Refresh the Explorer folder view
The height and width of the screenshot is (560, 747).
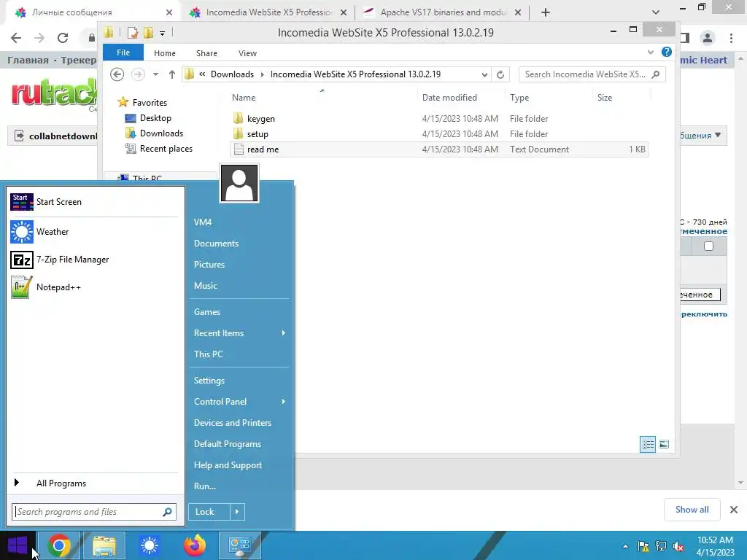coord(500,74)
